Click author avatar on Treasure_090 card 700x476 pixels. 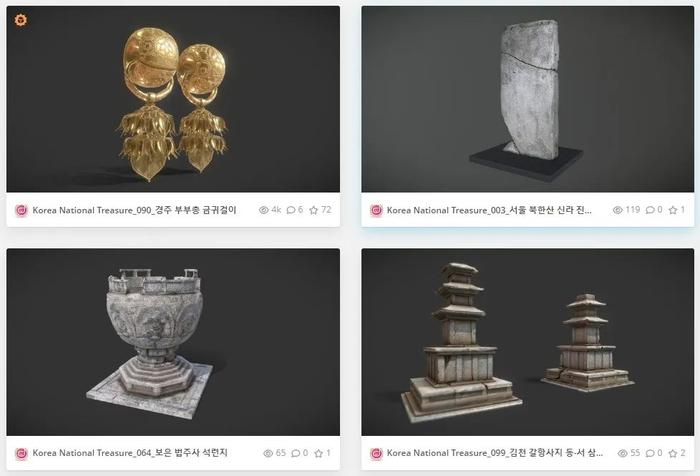pos(21,210)
